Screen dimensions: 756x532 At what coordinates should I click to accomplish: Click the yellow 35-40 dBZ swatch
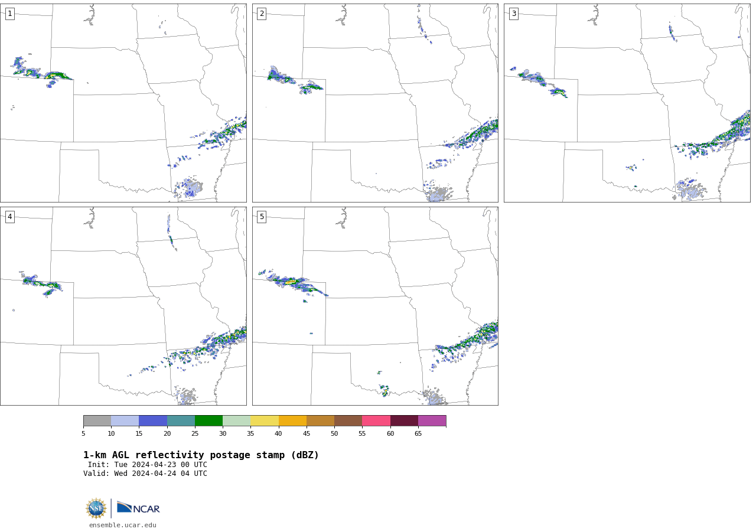pos(265,421)
